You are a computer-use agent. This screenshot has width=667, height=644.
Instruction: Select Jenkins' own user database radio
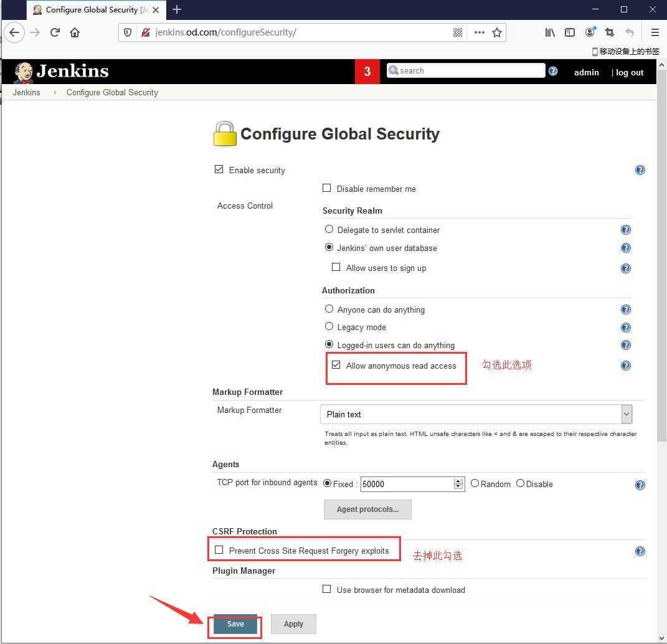click(x=329, y=247)
